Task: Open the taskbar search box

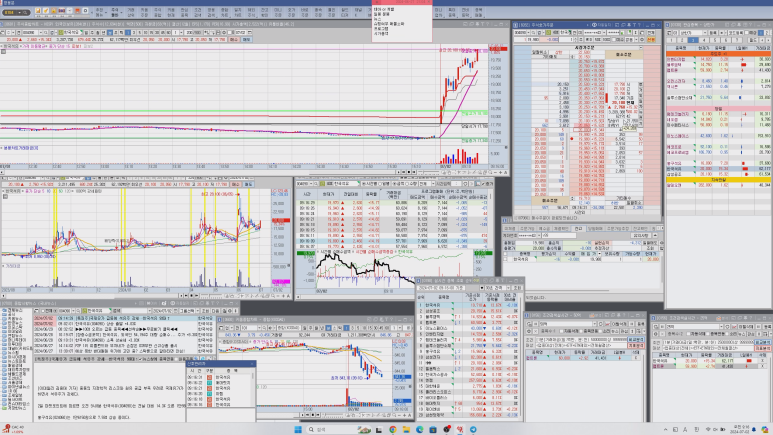Action: 339,430
